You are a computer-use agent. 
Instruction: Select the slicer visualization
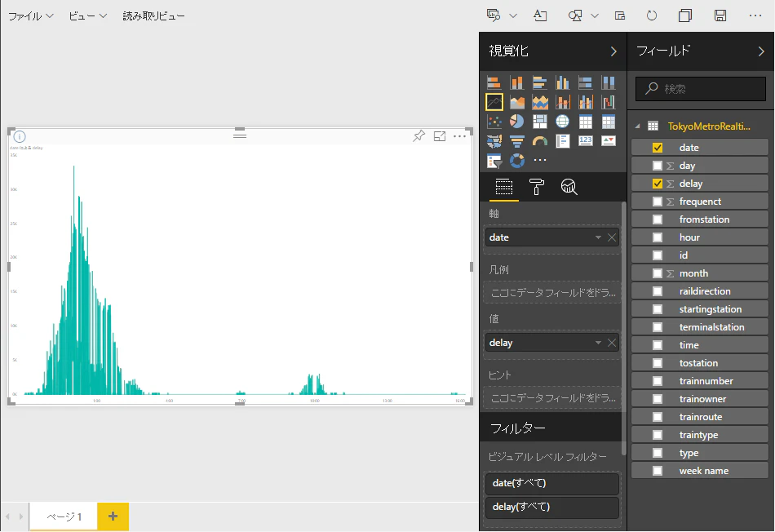494,160
